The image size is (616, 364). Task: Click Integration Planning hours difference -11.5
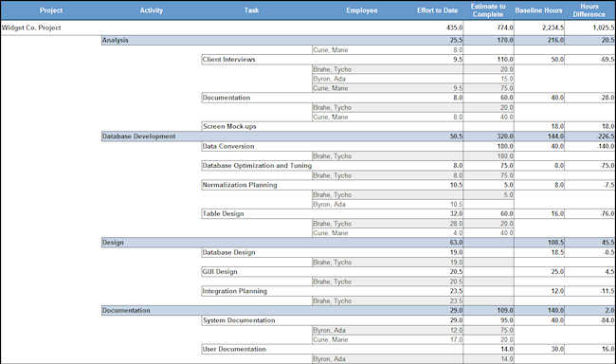(x=607, y=291)
